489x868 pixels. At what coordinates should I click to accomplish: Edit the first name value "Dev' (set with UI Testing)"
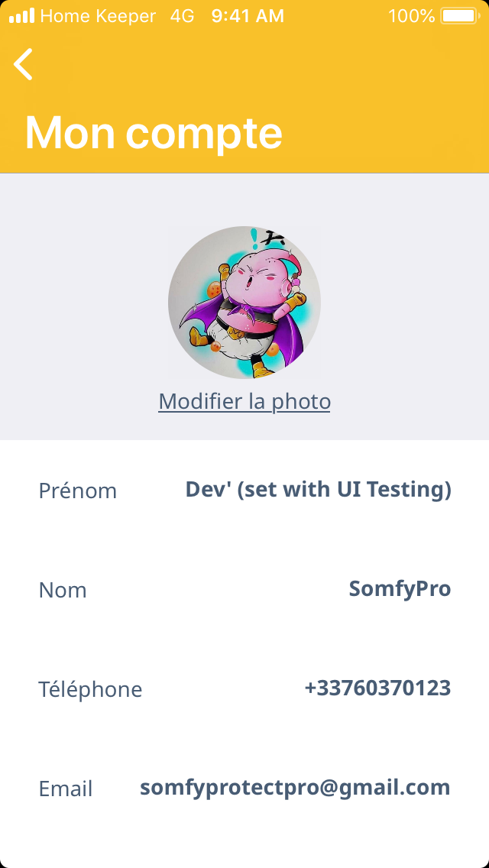point(319,490)
